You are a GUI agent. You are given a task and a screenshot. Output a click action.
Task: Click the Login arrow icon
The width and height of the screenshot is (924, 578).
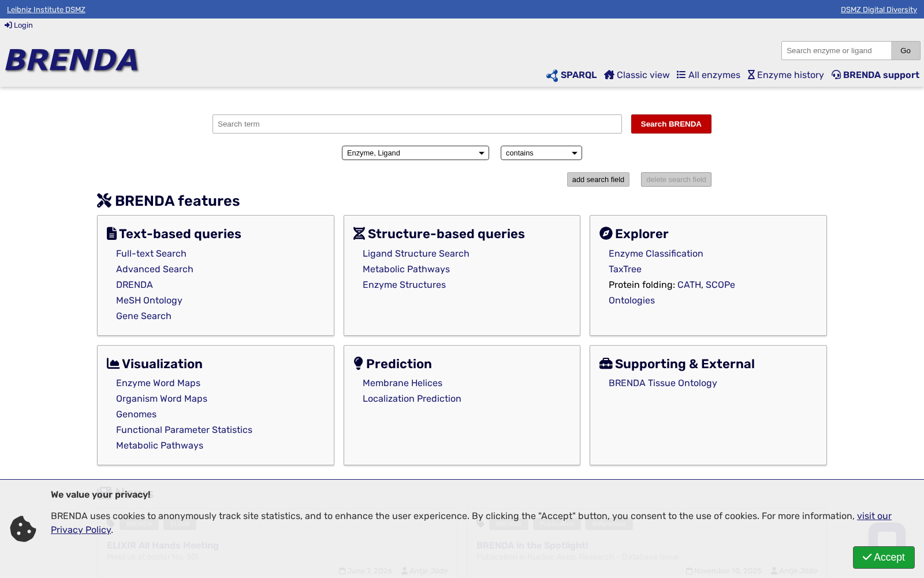click(8, 25)
